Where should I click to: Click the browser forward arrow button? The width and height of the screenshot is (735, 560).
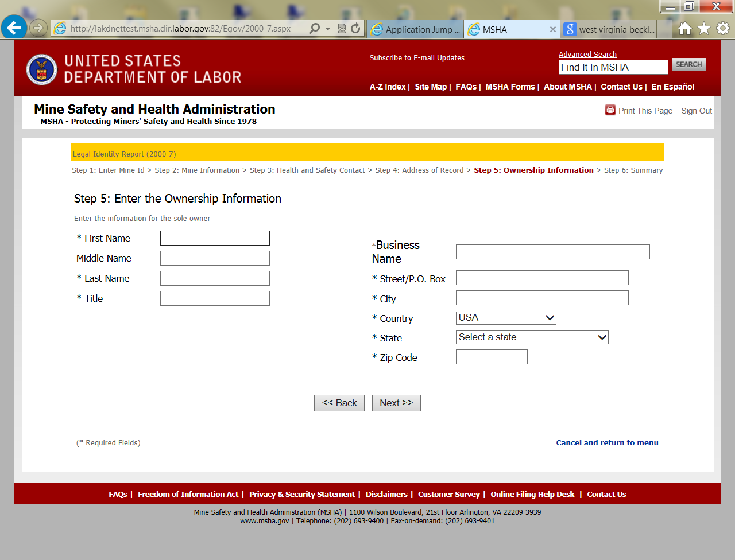click(38, 28)
